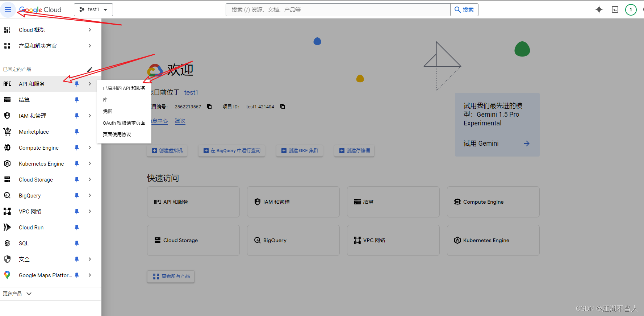Unpin Cloud Run from pinned products
The height and width of the screenshot is (316, 644).
pyautogui.click(x=77, y=227)
